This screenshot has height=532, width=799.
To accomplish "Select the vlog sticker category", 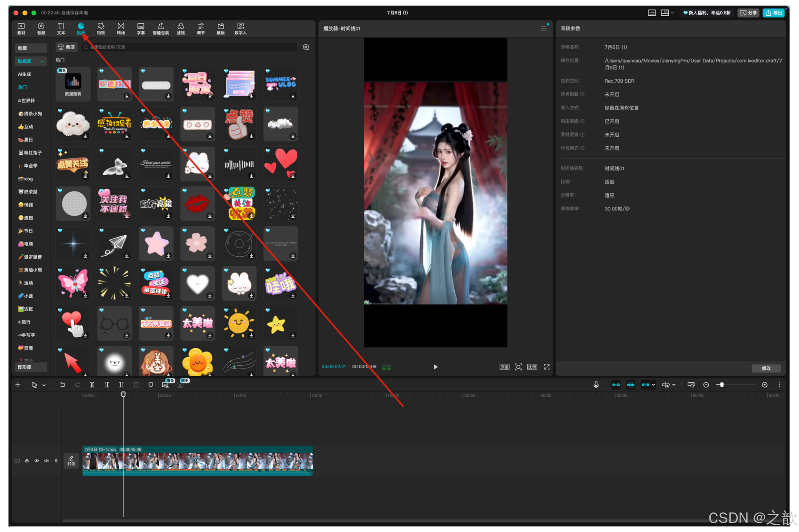I will (25, 179).
